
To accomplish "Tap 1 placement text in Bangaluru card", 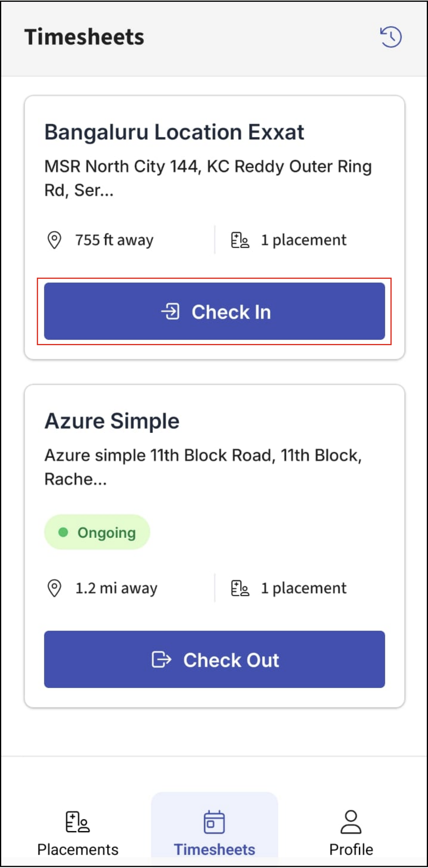I will [x=304, y=240].
